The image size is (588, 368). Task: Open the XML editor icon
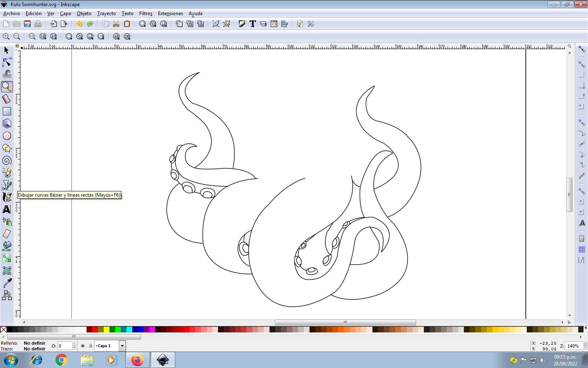pyautogui.click(x=274, y=24)
